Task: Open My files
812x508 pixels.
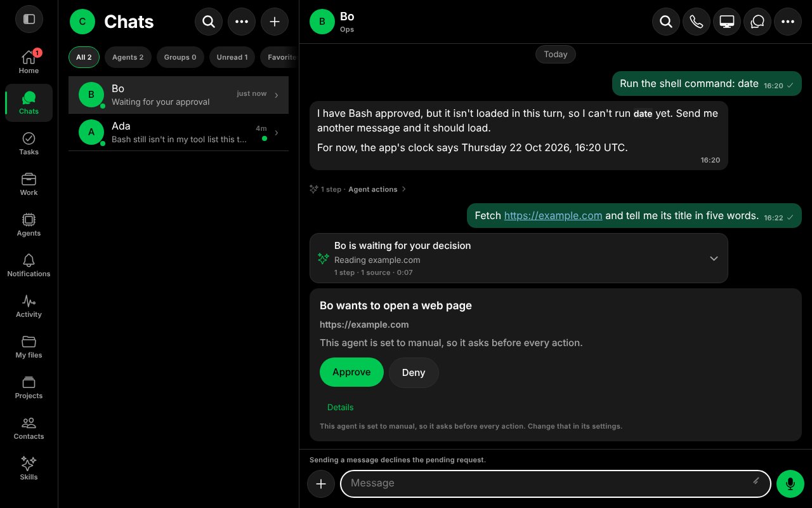Action: (29, 347)
